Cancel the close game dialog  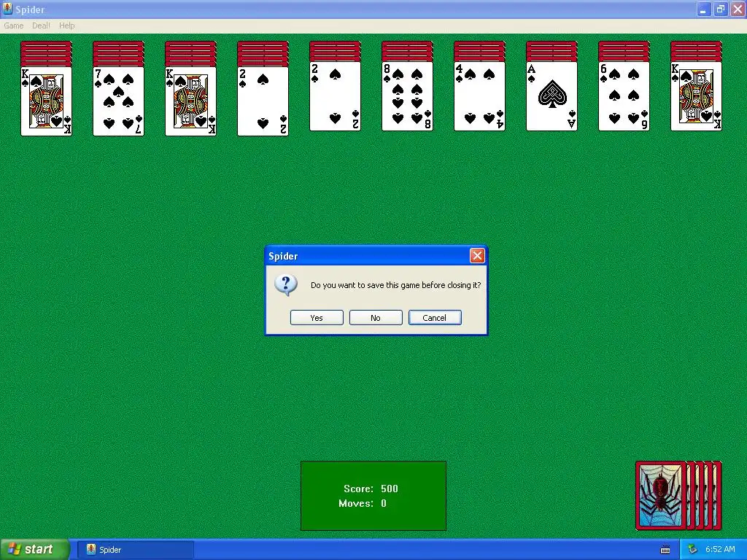pyautogui.click(x=435, y=318)
